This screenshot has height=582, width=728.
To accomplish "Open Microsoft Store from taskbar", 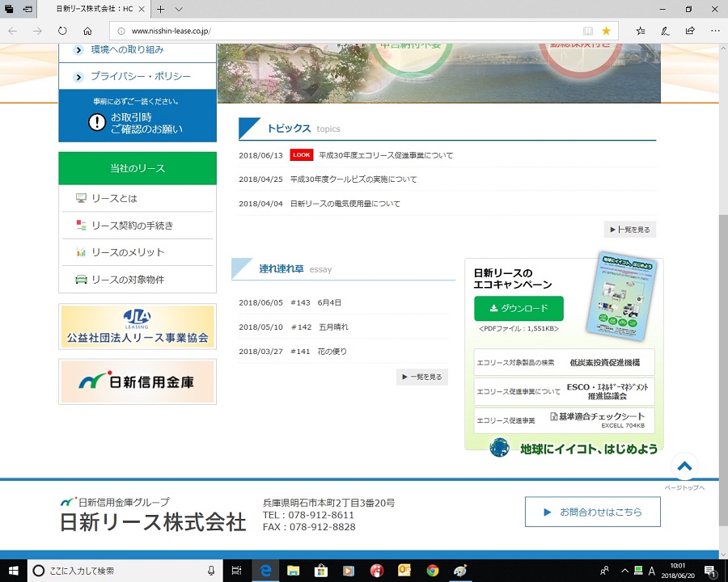I will 321,571.
